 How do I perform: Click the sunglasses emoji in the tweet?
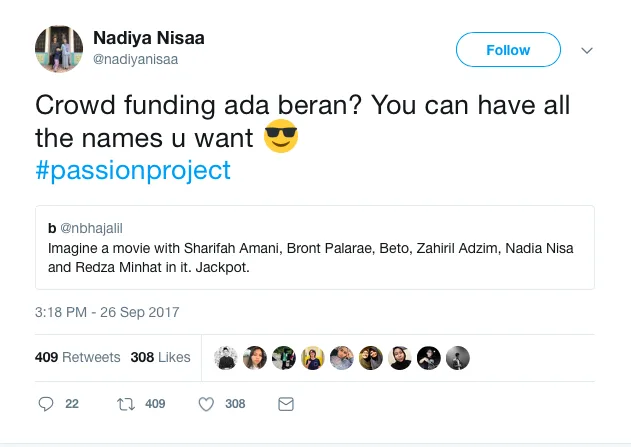pyautogui.click(x=281, y=136)
